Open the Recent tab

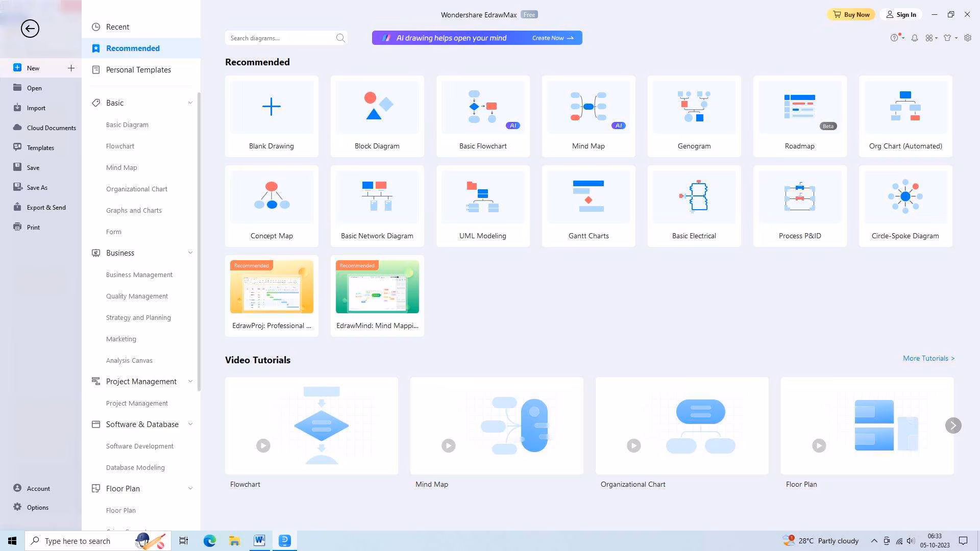tap(117, 27)
